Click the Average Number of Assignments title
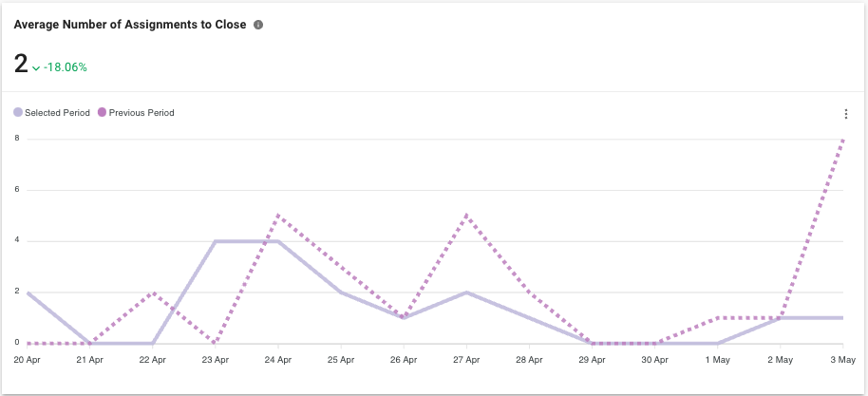Screen dimensions: 868x396 click(x=130, y=25)
